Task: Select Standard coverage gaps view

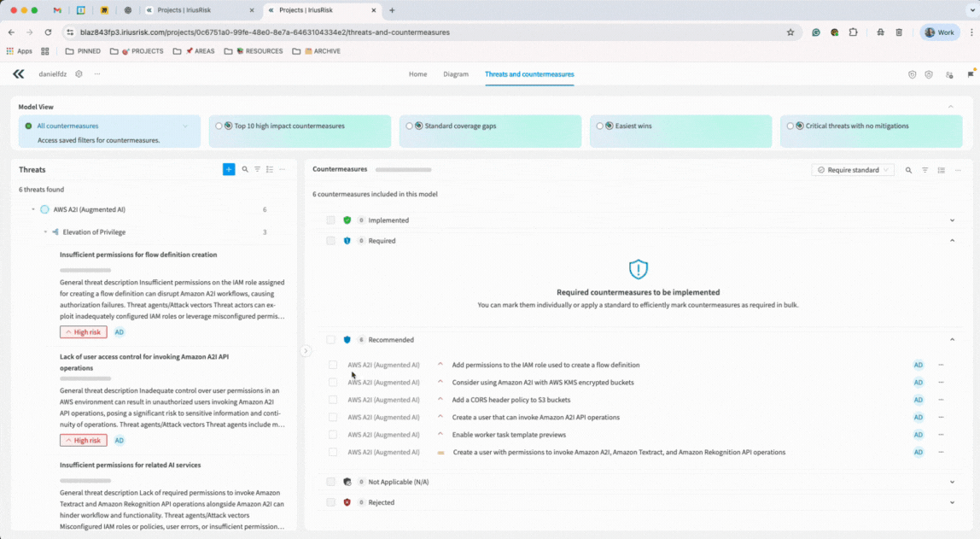Action: click(x=490, y=131)
